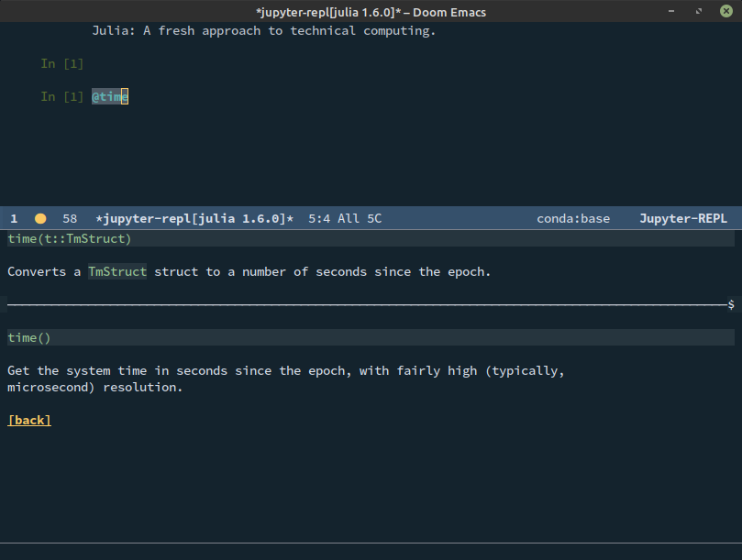Close the Doom Emacs window

[726, 11]
